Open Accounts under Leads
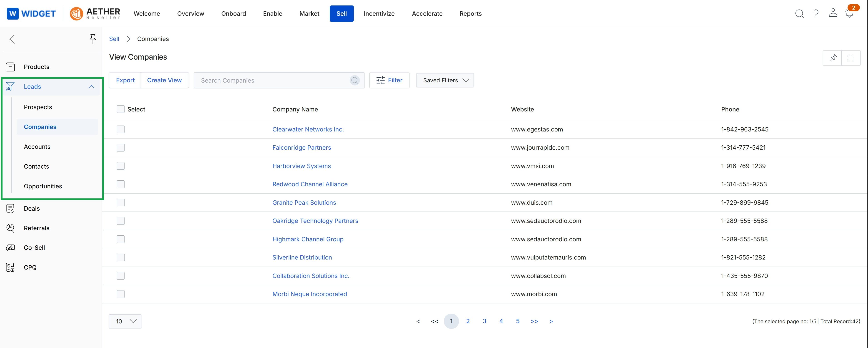Image resolution: width=868 pixels, height=348 pixels. click(37, 147)
